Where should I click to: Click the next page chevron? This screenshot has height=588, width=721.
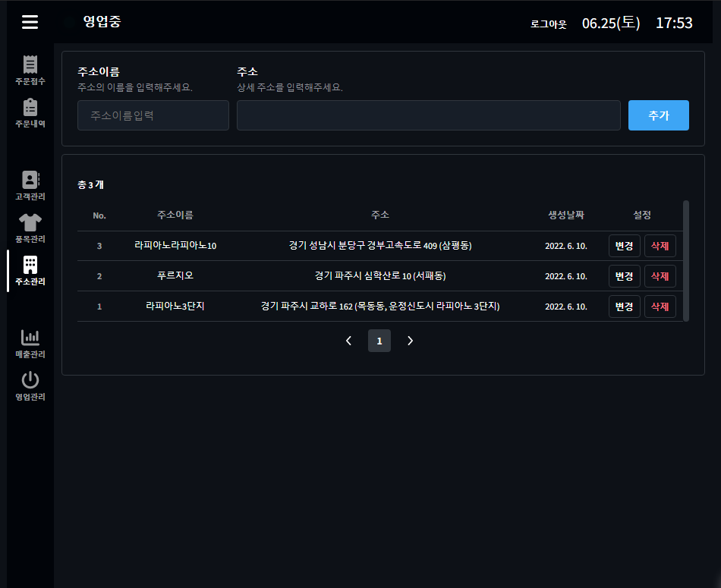point(410,340)
